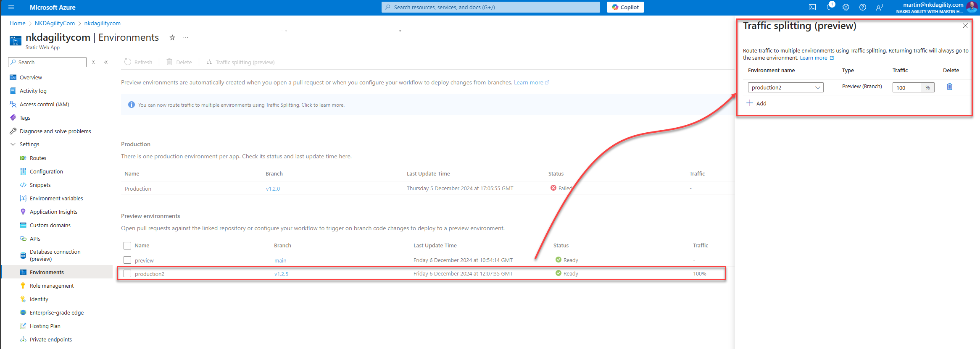Open the v1.2.5 branch link

[x=281, y=274]
